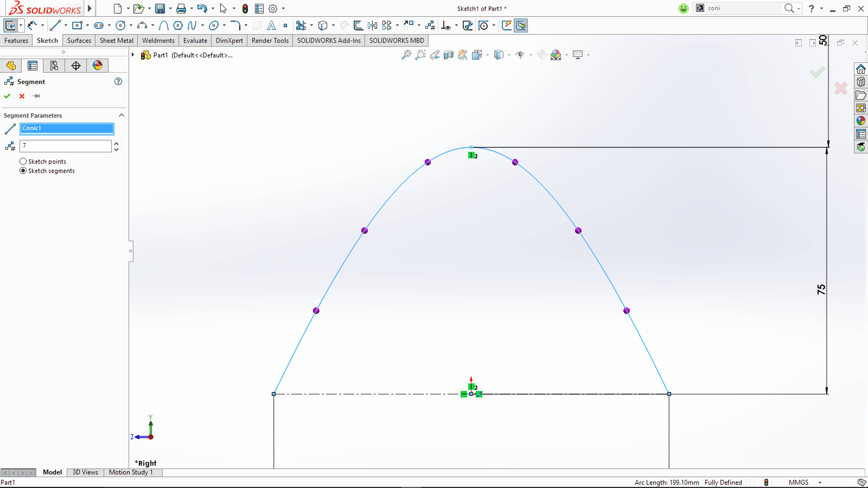Viewport: 868px width, 488px height.
Task: Select the Smart Dimension tool
Action: click(32, 25)
